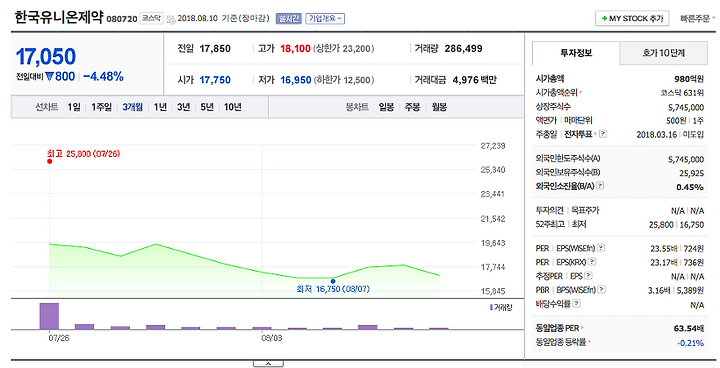Image resolution: width=720 pixels, height=368 pixels.
Task: Click help icon next to 외국인소진율(B/A)
Action: point(600,186)
